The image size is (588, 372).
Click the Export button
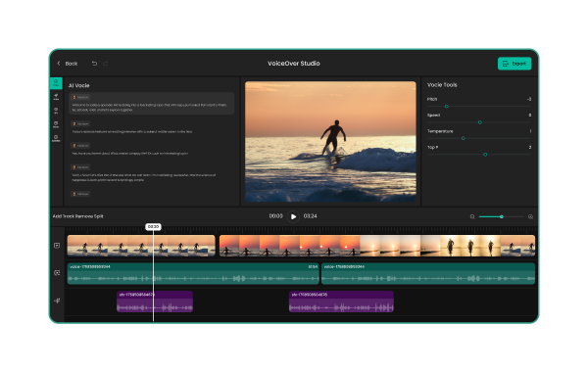514,64
